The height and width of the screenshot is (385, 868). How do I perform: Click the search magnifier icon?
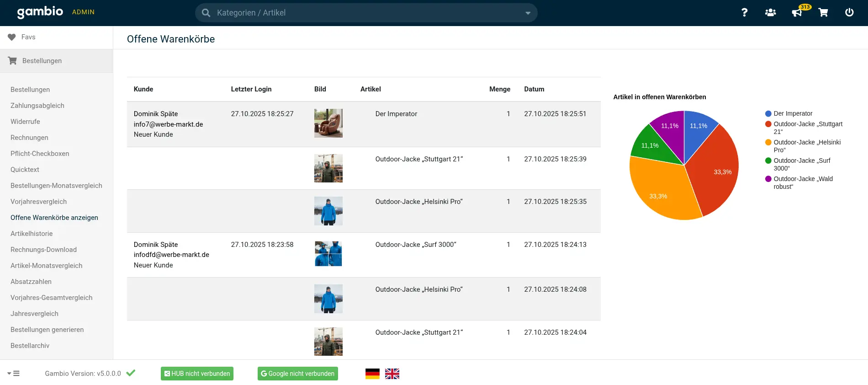pyautogui.click(x=206, y=13)
